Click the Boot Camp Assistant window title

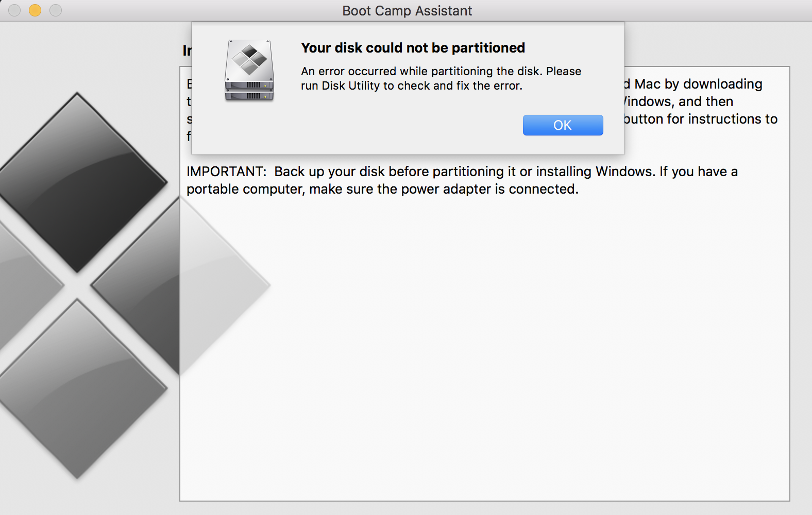point(407,11)
